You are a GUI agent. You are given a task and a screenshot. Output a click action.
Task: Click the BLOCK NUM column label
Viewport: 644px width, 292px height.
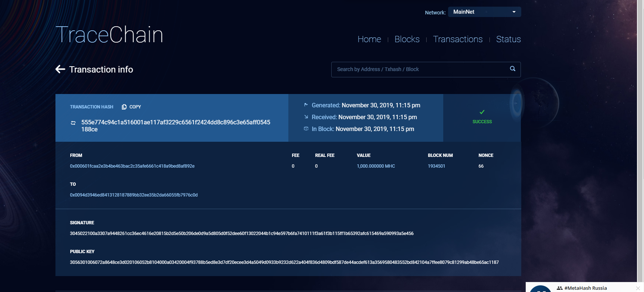point(440,155)
